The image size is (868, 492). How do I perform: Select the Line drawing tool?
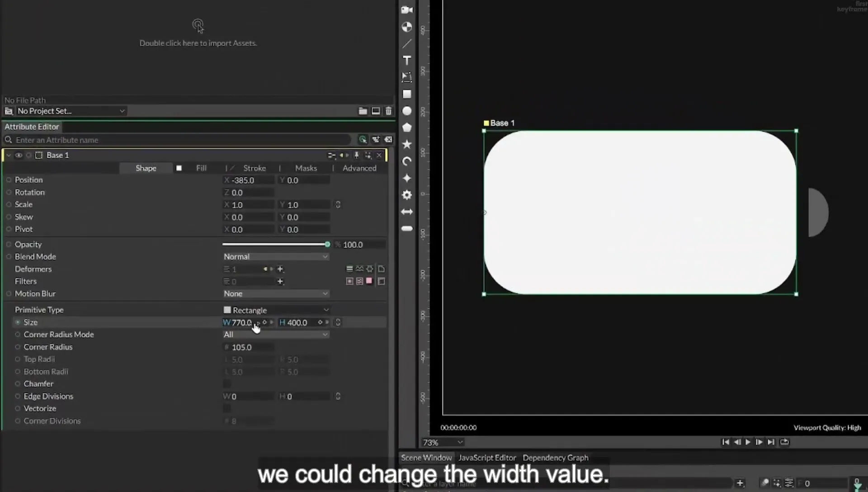(x=407, y=44)
